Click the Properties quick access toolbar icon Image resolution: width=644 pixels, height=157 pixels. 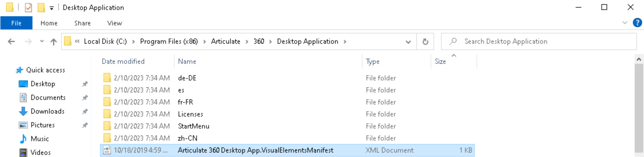tap(28, 7)
